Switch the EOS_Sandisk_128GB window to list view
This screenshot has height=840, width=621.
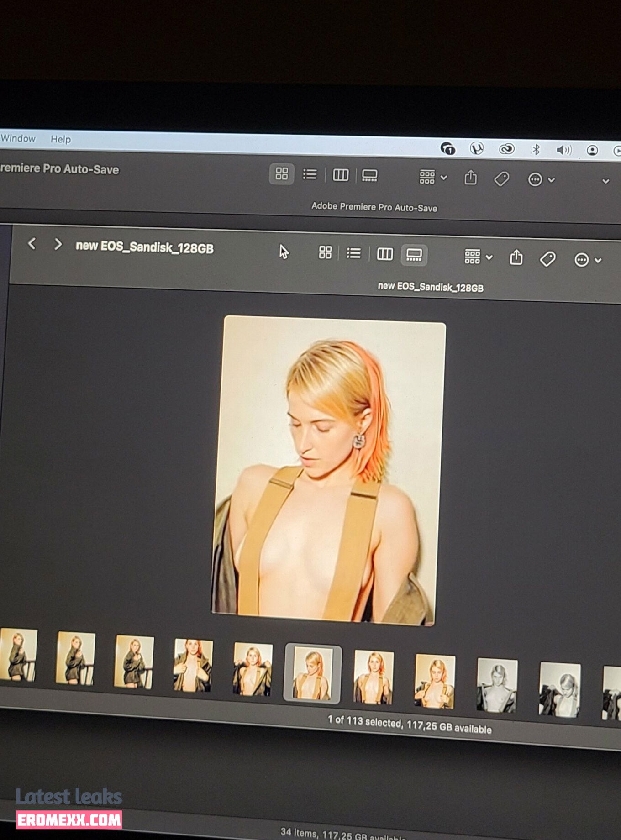pyautogui.click(x=353, y=253)
